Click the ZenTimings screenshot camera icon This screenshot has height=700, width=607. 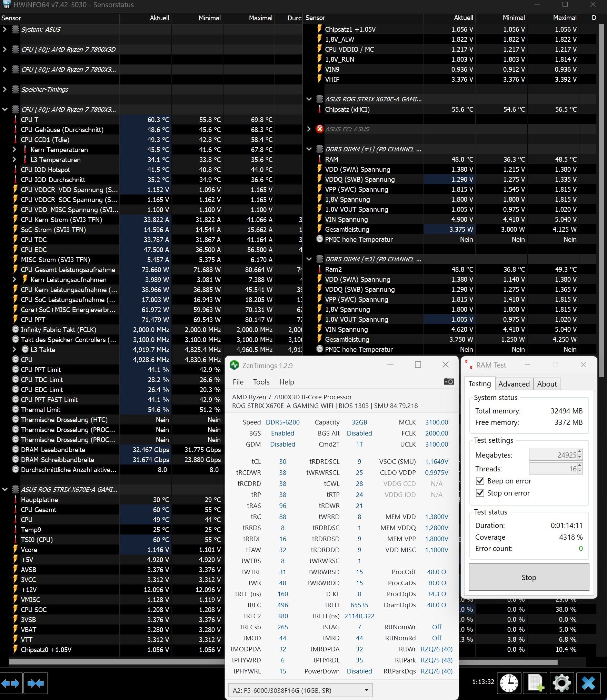pos(449,381)
